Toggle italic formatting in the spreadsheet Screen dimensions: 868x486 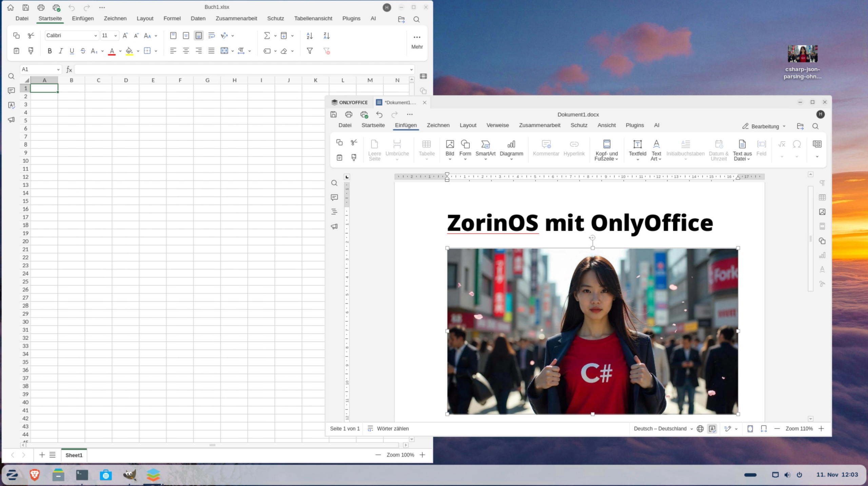pos(61,51)
